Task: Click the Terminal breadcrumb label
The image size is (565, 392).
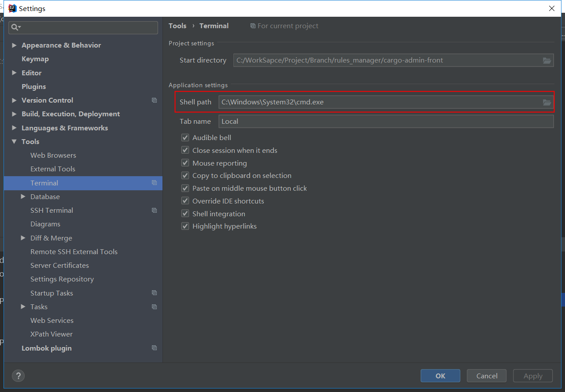Action: (214, 26)
